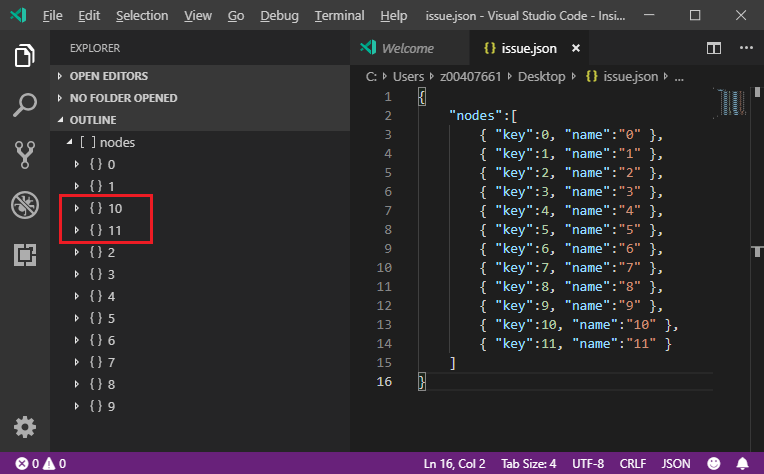Open the Terminal menu
The image size is (764, 474).
click(339, 16)
